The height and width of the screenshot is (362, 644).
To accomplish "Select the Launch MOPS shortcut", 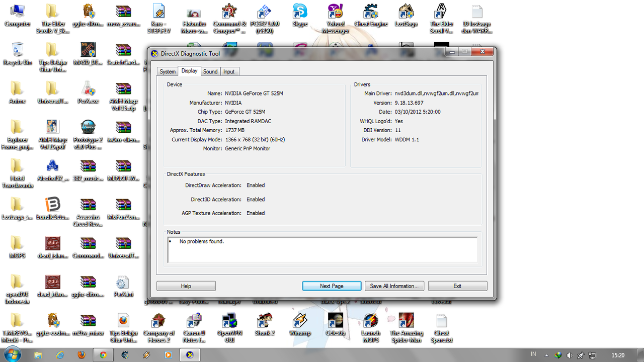I will [371, 328].
